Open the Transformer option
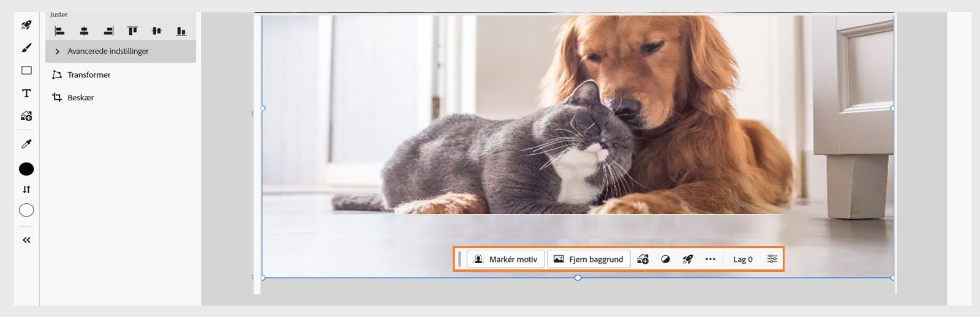The image size is (980, 317). (x=81, y=75)
